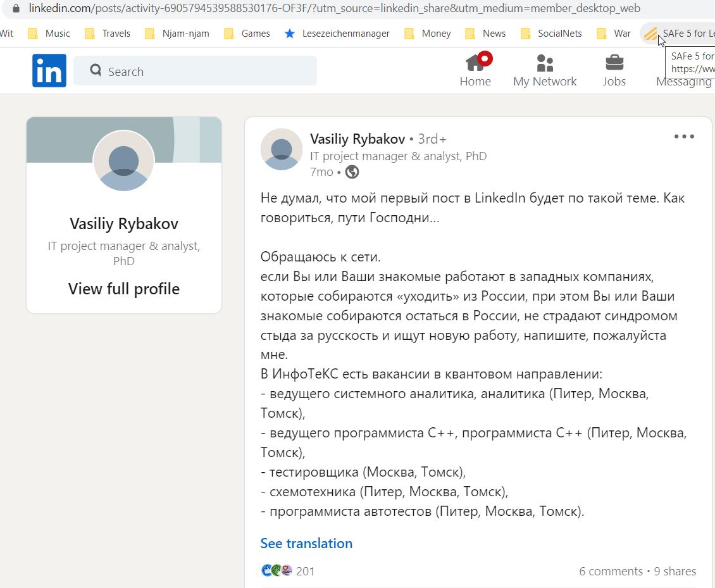Open the Money bookmarks folder
Viewport: 715px width, 588px height.
tap(427, 34)
